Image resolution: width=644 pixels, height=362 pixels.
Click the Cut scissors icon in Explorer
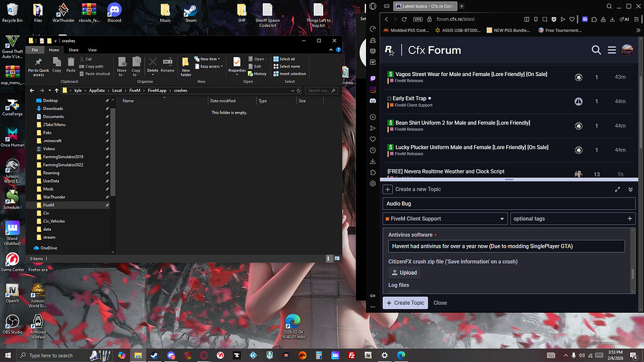(x=82, y=59)
